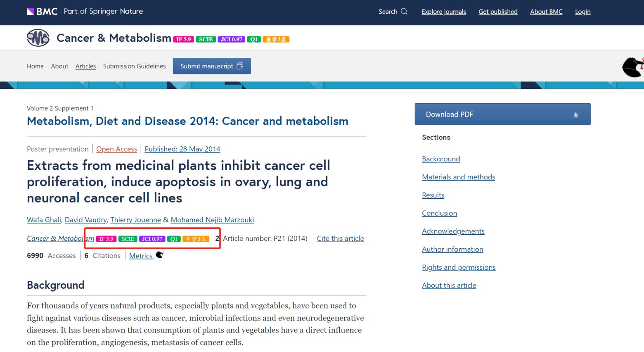Go to the Home navigation item
The height and width of the screenshot is (352, 644).
coord(35,66)
